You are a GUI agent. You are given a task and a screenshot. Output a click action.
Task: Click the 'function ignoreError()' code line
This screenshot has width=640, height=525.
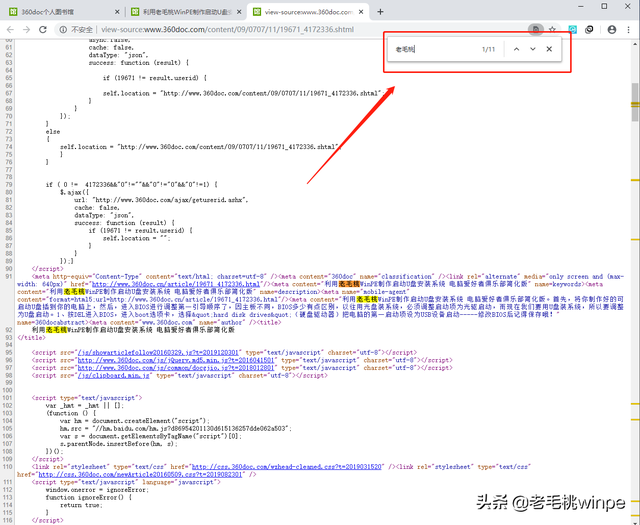[x=88, y=498]
